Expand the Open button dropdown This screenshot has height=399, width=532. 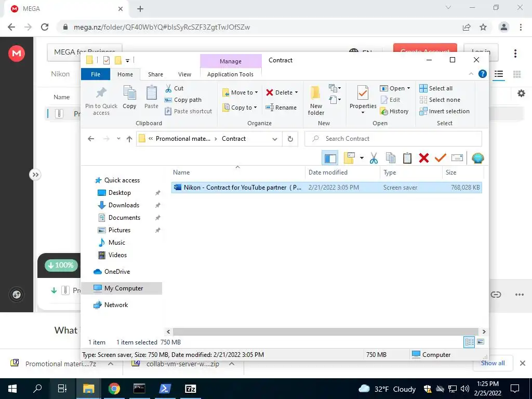point(408,88)
